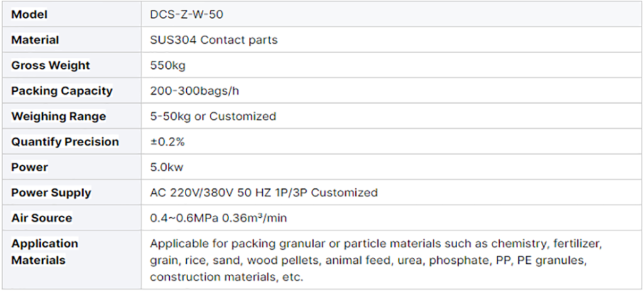
Task: Click the Weighing Range label
Action: click(58, 116)
